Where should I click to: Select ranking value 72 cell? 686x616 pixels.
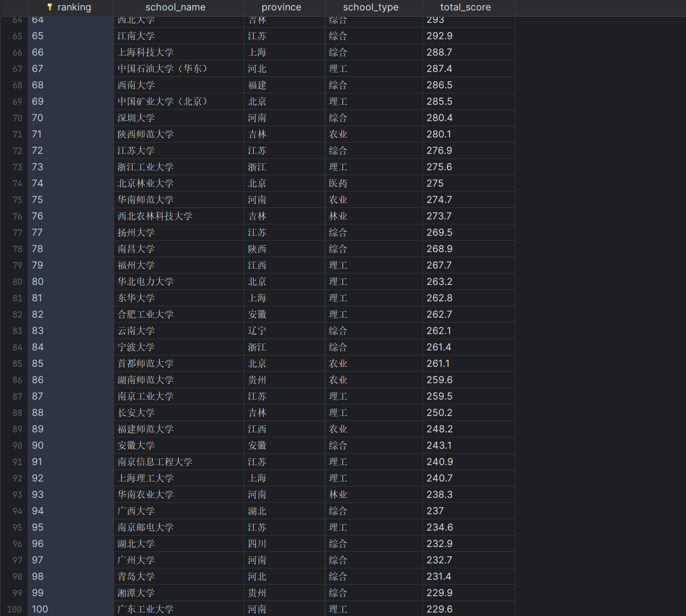tap(71, 151)
